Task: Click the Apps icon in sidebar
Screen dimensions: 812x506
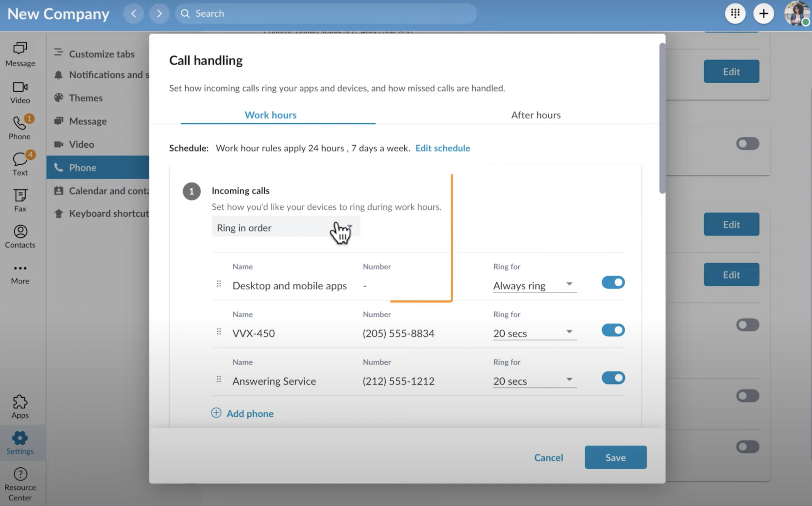Action: (19, 406)
